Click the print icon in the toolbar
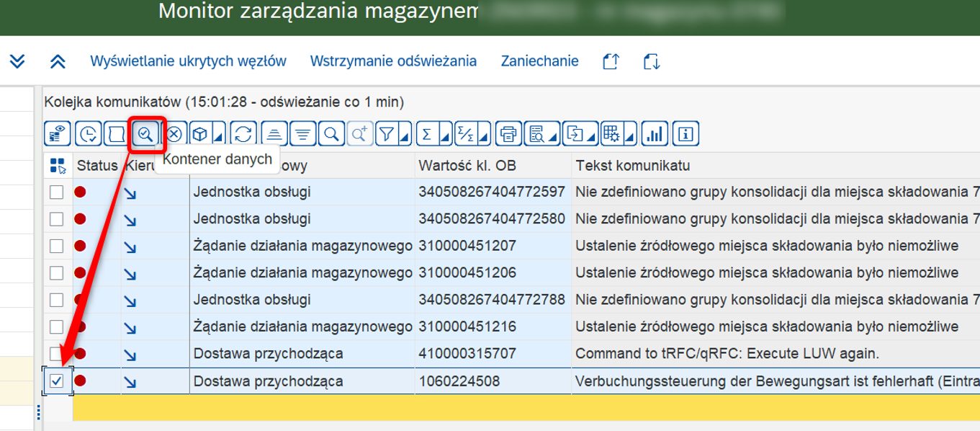The height and width of the screenshot is (431, 980). [508, 134]
